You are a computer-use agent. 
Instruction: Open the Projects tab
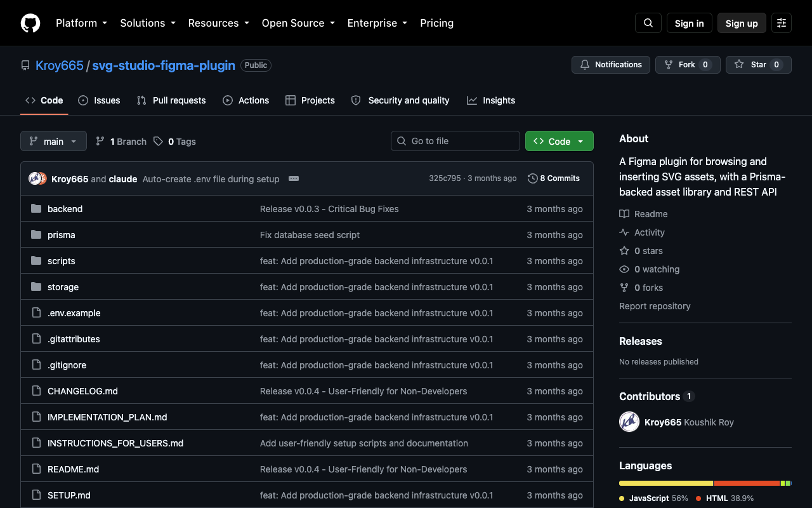(x=310, y=100)
